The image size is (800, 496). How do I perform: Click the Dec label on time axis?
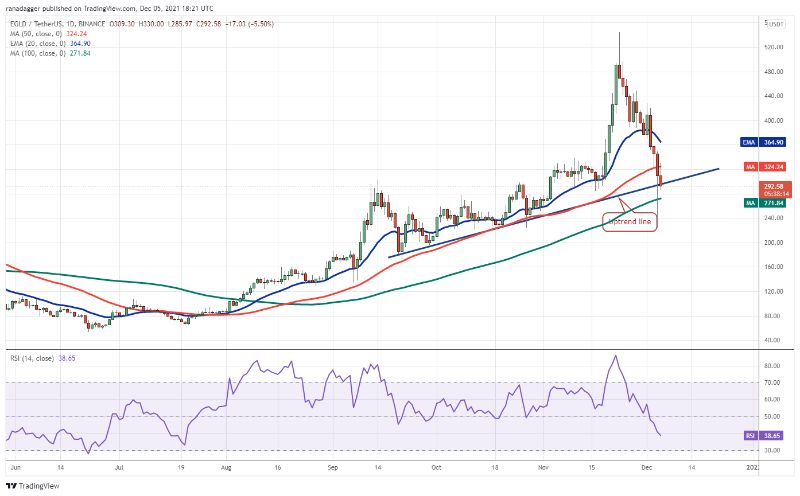click(x=647, y=467)
